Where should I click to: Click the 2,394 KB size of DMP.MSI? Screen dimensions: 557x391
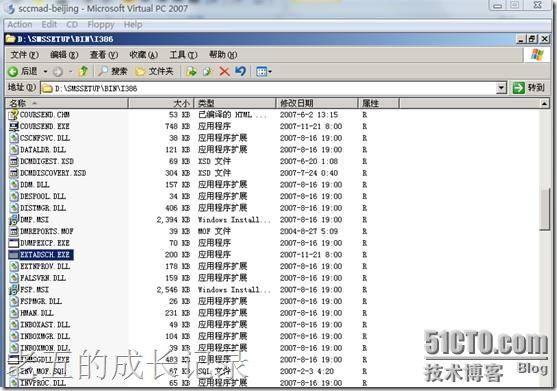(x=173, y=220)
